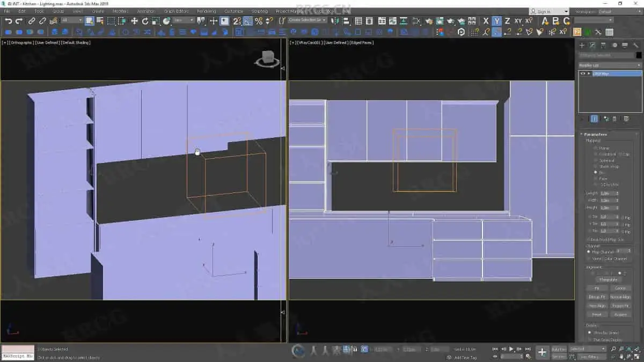Toggle the 2.5D Snaps icon
This screenshot has width=644, height=362.
(237, 21)
